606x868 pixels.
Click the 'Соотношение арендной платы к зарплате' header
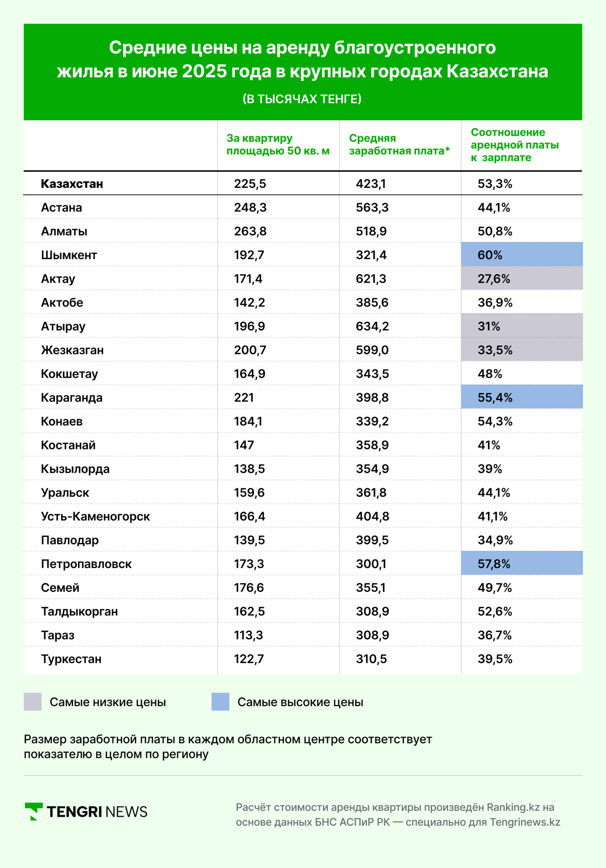tap(514, 145)
